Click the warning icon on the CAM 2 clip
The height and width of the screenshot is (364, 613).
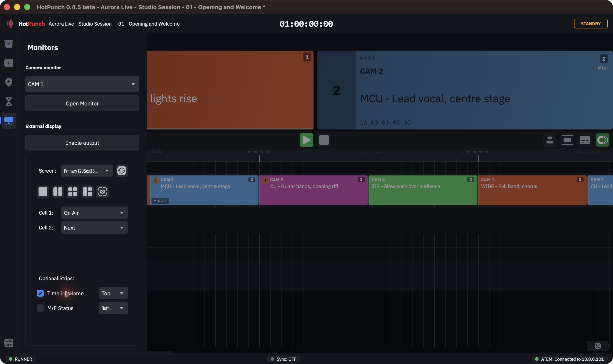point(156,180)
